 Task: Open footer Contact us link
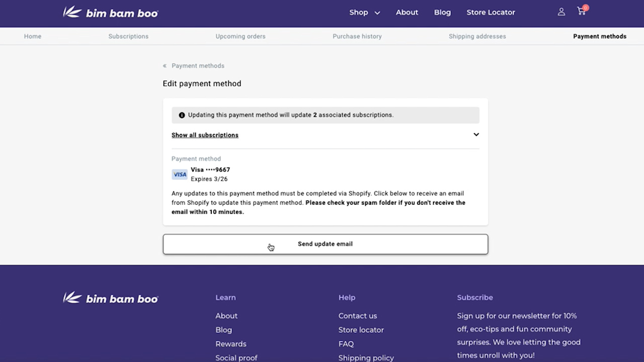(x=358, y=316)
